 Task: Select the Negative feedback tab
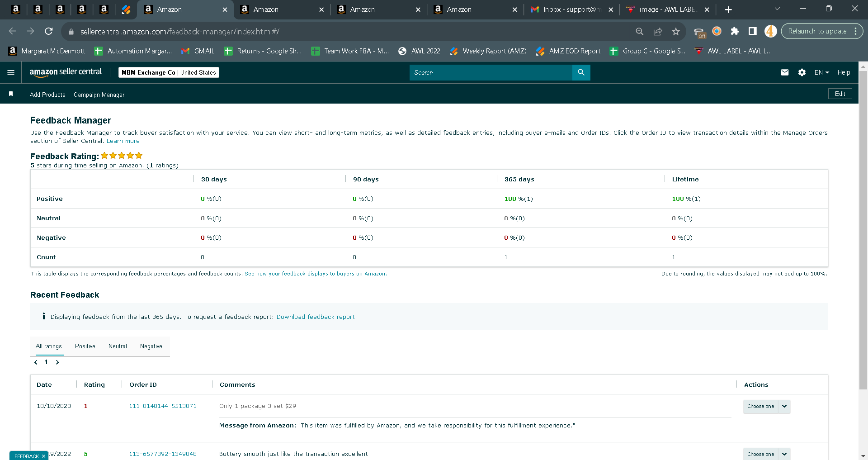coord(151,346)
